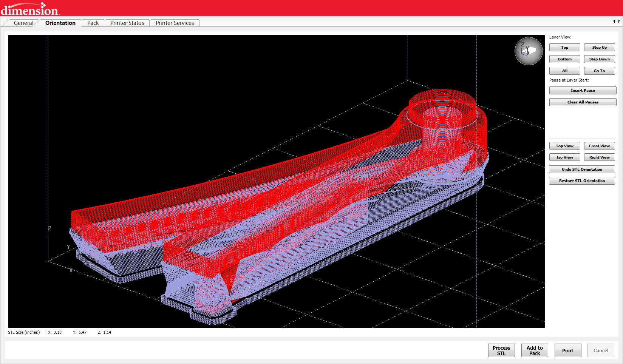Click Clear All Pauses
Screen dimensions: 623x364
(583, 102)
